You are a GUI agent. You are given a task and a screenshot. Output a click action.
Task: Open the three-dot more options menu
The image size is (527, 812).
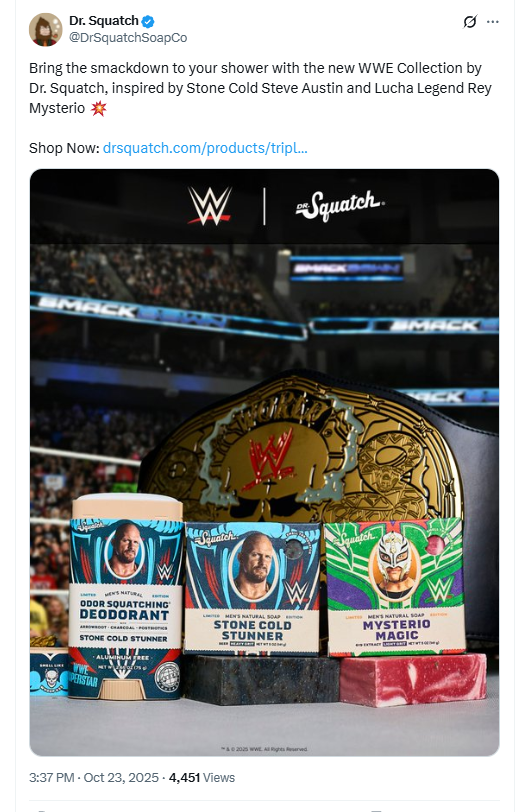tap(493, 22)
